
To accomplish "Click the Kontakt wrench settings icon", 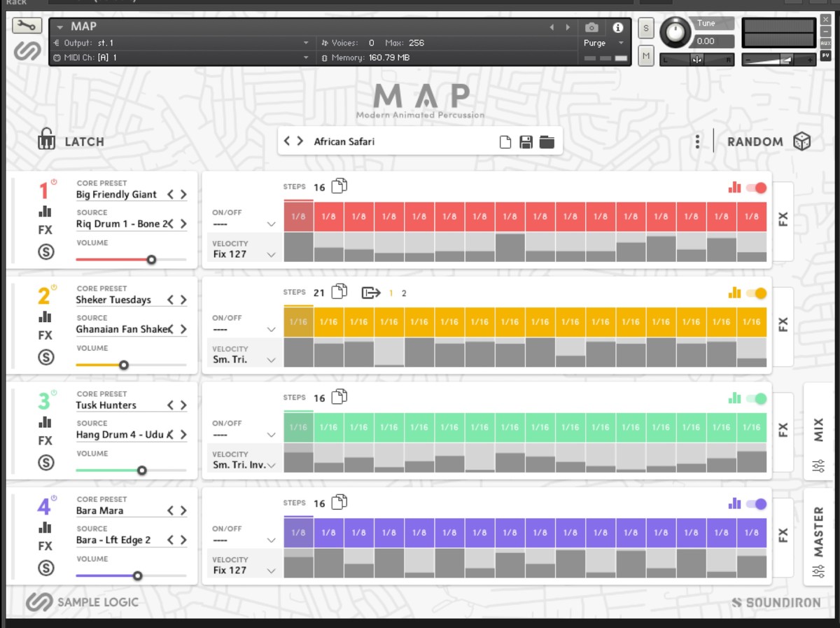I will [x=27, y=26].
